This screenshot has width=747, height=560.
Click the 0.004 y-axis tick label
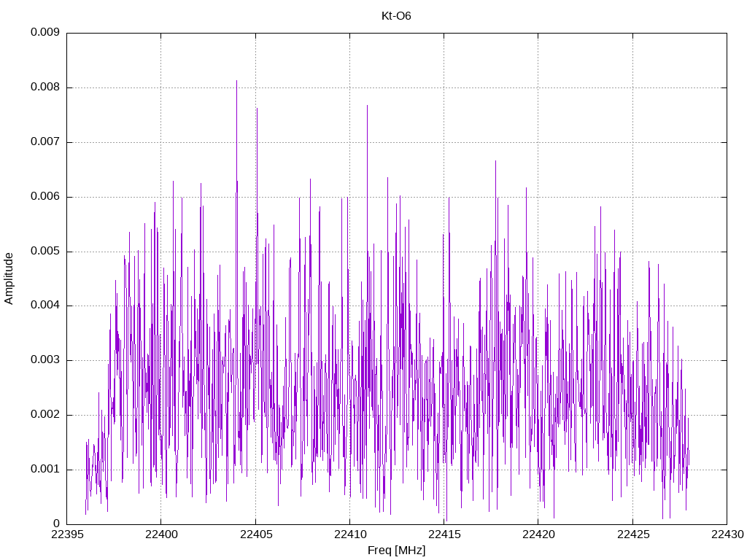[45, 306]
